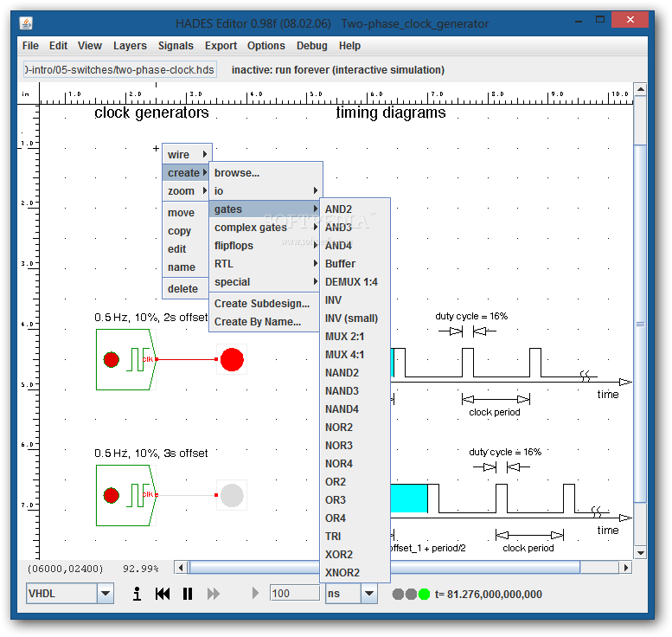The image size is (672, 637).
Task: Open the Edit menu
Action: (x=58, y=46)
